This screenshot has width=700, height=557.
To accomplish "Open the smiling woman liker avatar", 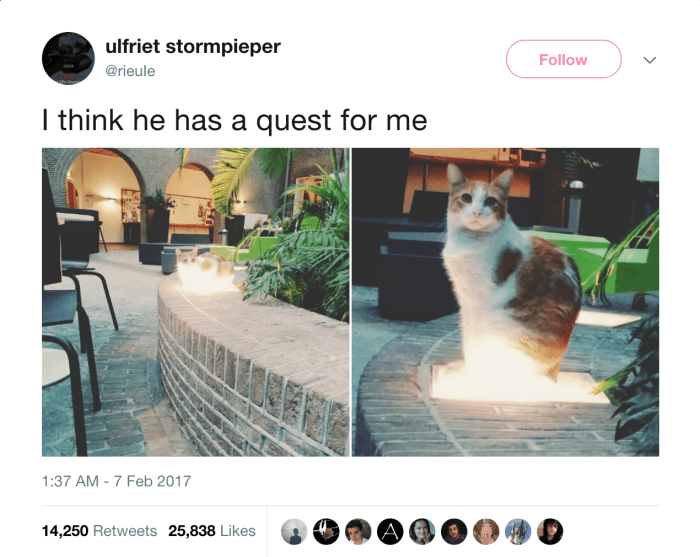I will [x=422, y=531].
